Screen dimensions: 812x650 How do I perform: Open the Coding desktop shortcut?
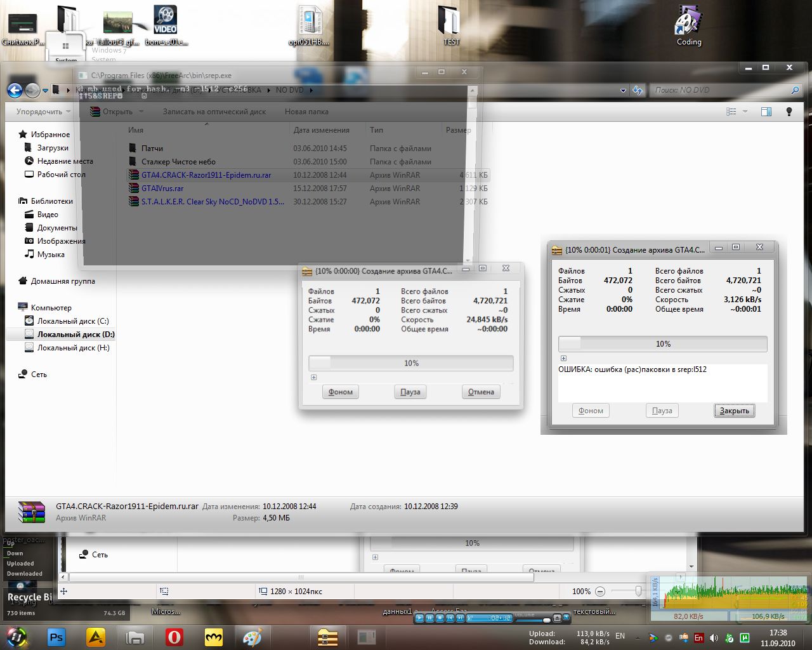[x=688, y=25]
